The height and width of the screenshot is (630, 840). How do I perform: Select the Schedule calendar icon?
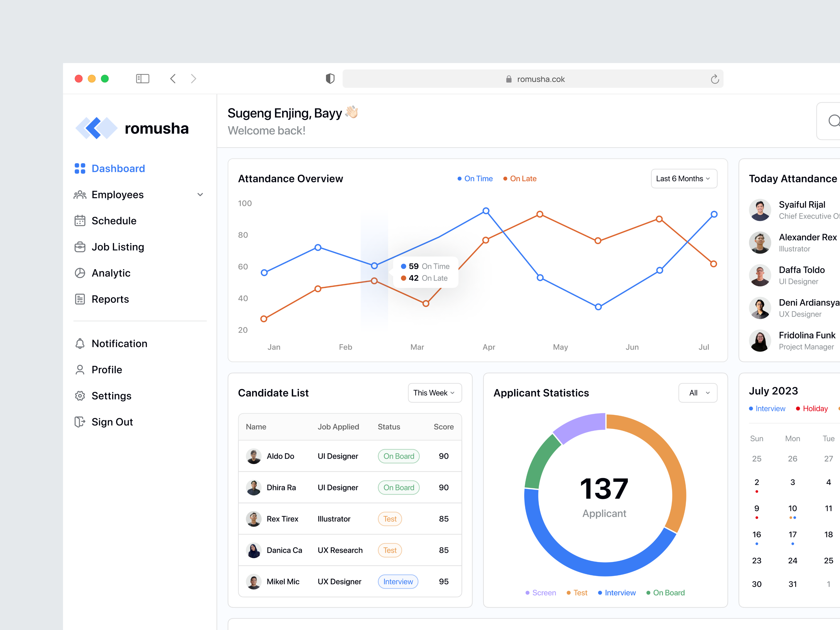click(80, 221)
